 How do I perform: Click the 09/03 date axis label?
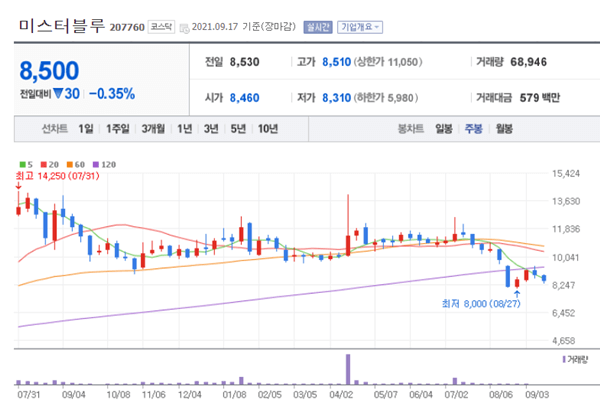537,394
